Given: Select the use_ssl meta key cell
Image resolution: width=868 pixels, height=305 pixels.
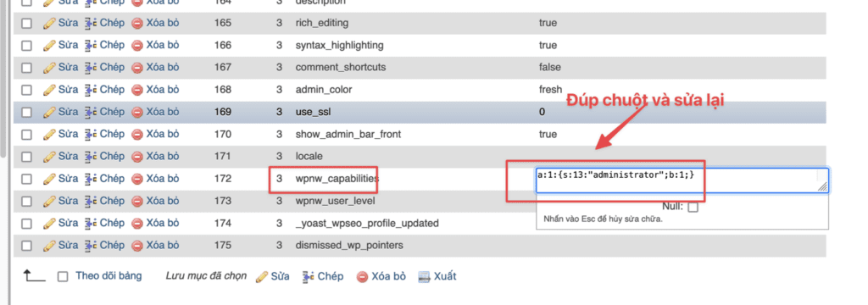Looking at the screenshot, I should click(314, 112).
